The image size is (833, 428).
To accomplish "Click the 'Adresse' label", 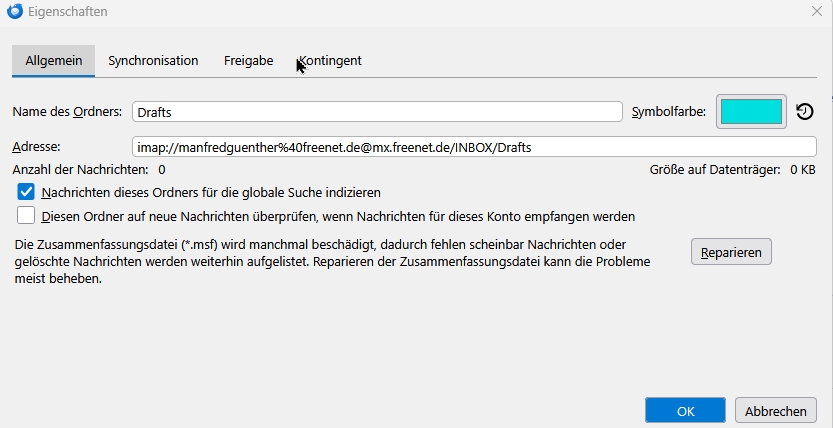I will [38, 147].
